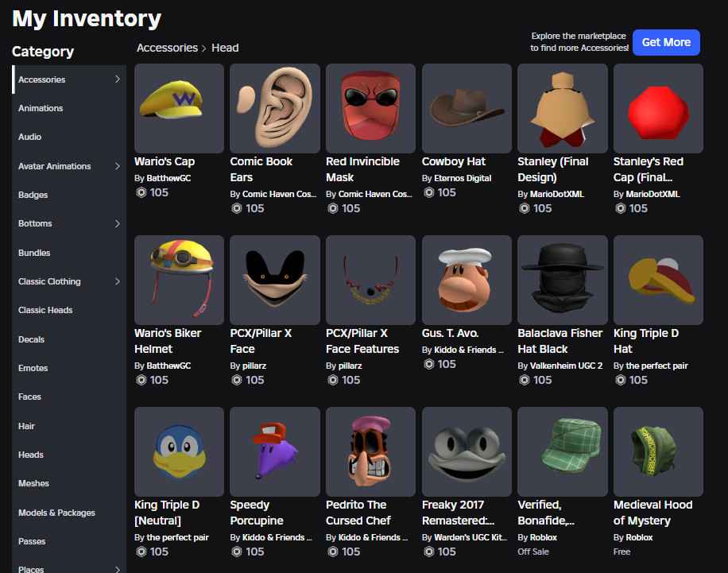Expand the Avatar Animations chevron

point(118,166)
